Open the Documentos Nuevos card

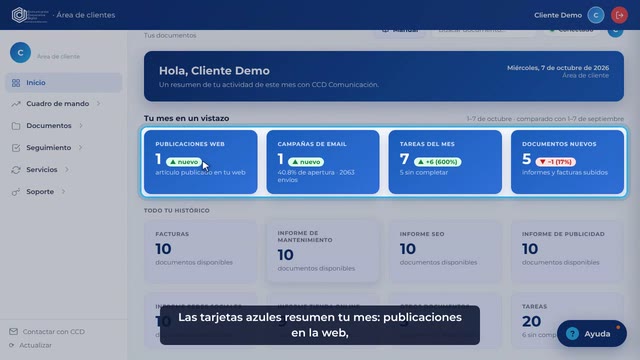click(567, 162)
